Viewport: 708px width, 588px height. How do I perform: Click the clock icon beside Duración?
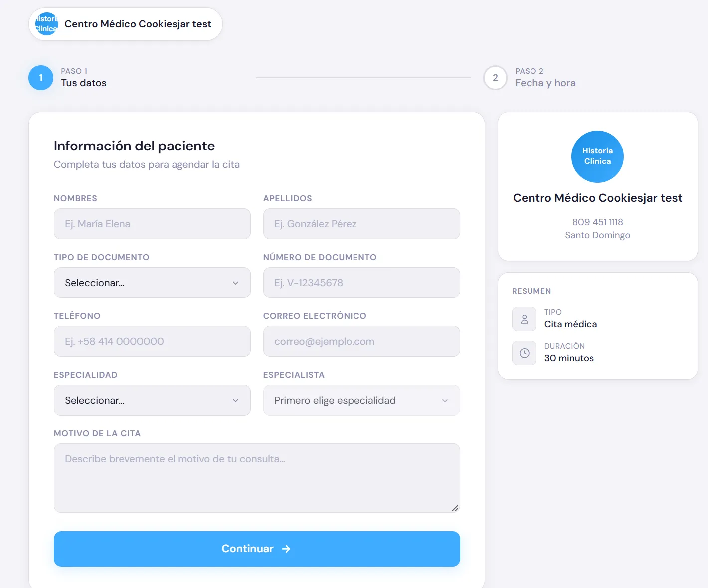[524, 353]
